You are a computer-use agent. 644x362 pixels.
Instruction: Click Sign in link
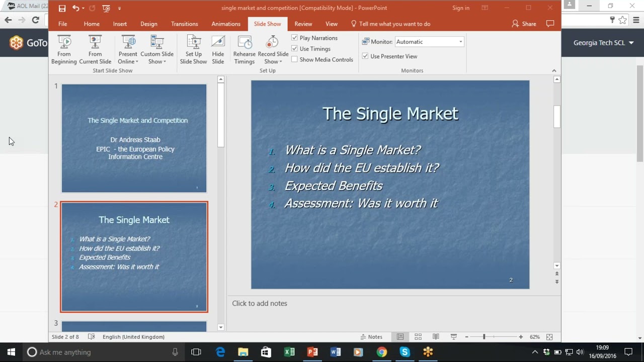coord(461,8)
